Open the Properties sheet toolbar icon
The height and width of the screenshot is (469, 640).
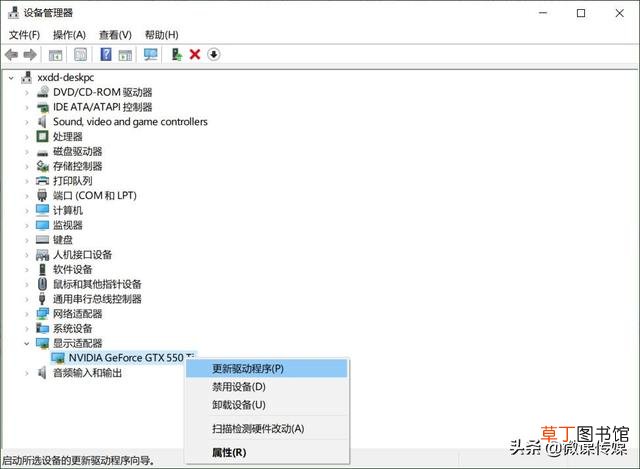coord(80,54)
